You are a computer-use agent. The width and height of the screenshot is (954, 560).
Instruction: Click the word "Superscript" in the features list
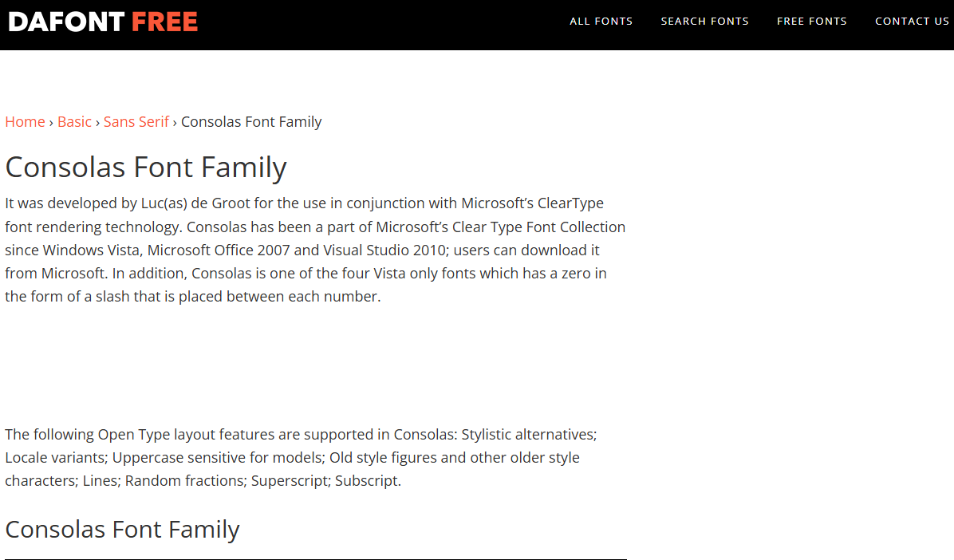point(290,481)
